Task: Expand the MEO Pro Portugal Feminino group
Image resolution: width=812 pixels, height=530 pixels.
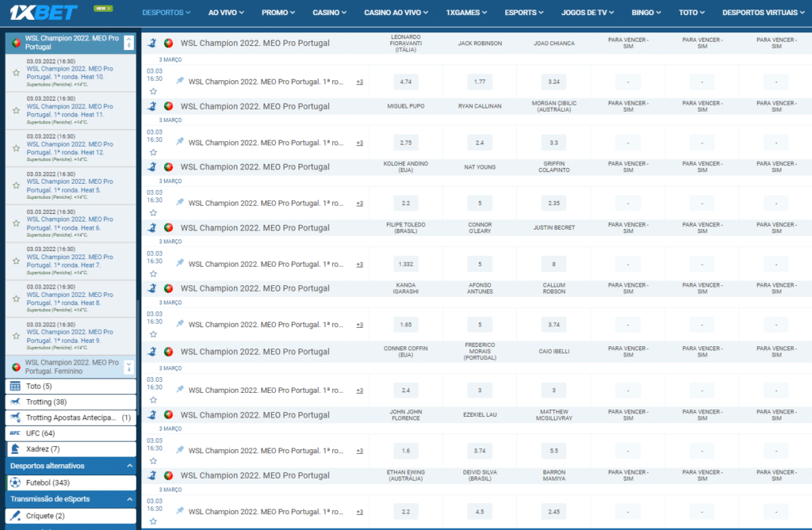Action: pyautogui.click(x=129, y=367)
